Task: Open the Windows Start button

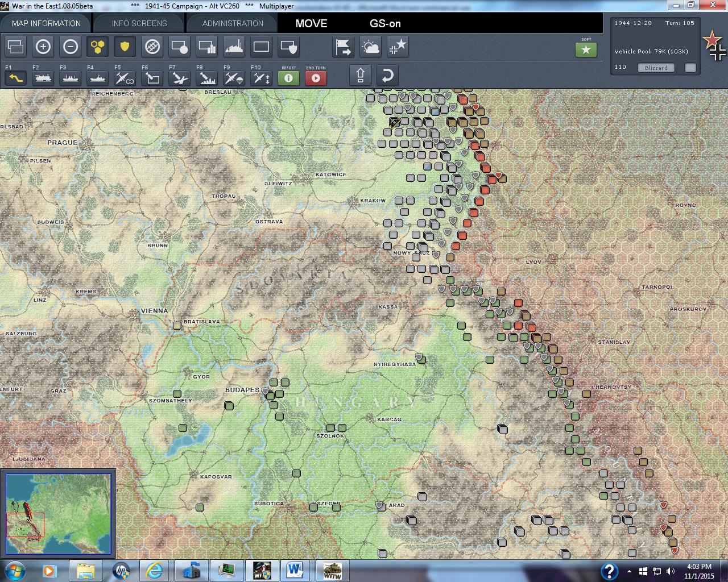Action: coord(14,571)
